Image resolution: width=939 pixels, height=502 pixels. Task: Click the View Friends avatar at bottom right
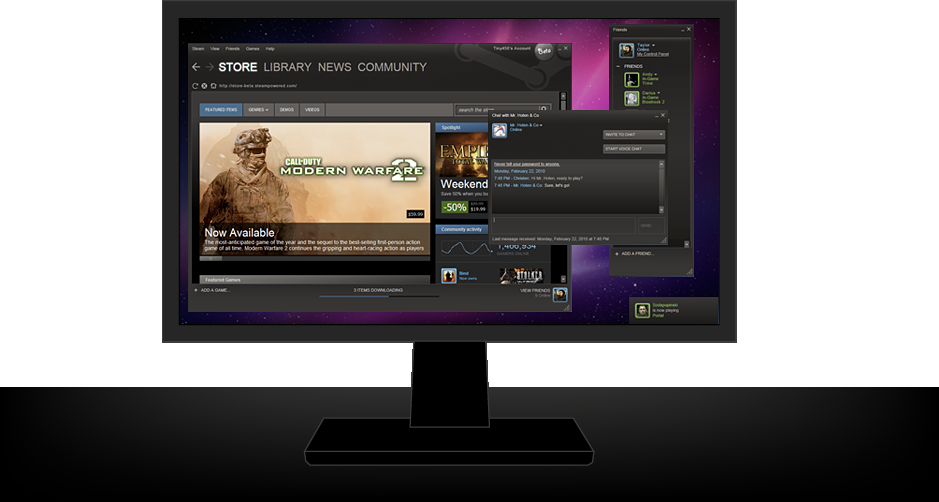pos(560,294)
